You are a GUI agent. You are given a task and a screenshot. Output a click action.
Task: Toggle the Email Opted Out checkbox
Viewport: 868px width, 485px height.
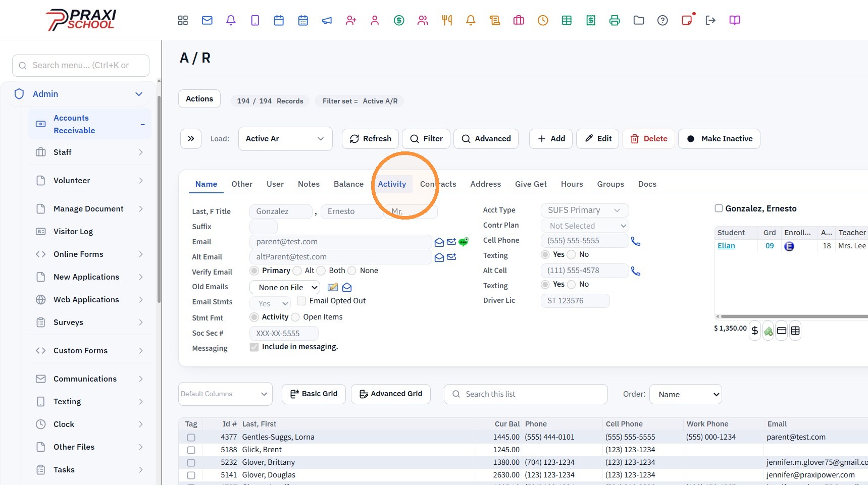click(x=301, y=301)
